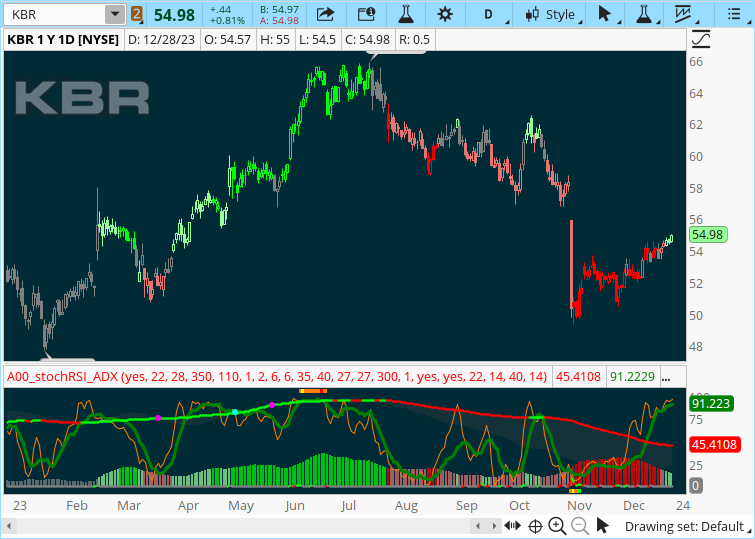This screenshot has width=755, height=539.
Task: Open the Drawing set: Default dropdown
Action: click(688, 526)
